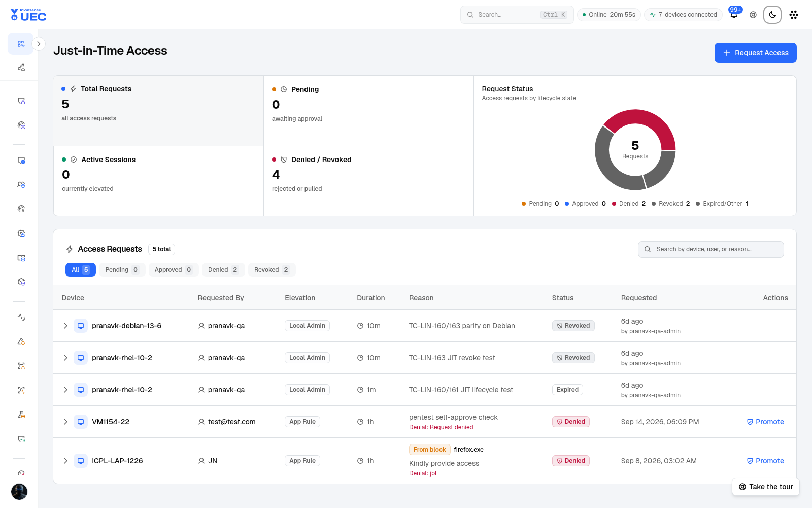The image size is (812, 508).
Task: Switch to the Approved filter tab
Action: coord(174,270)
